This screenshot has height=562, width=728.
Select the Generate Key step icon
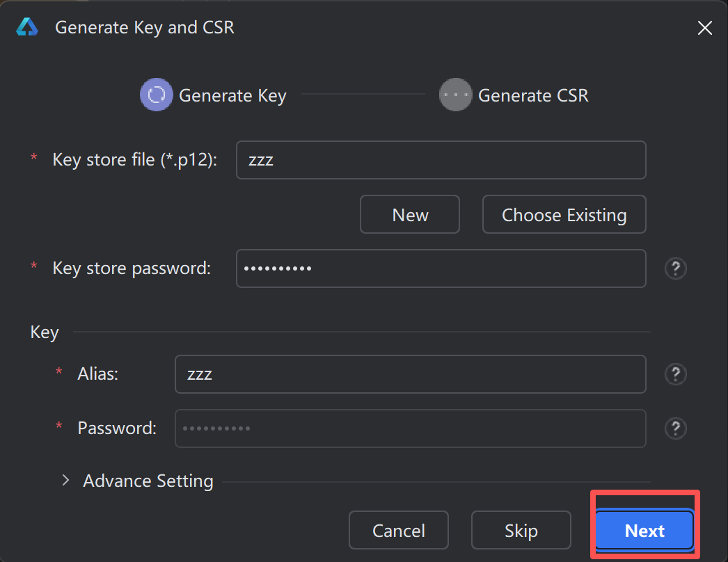(x=156, y=95)
